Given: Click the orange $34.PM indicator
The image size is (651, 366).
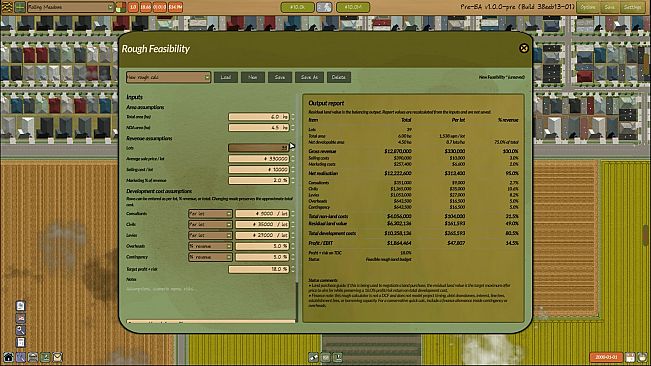Looking at the screenshot, I should 176,7.
